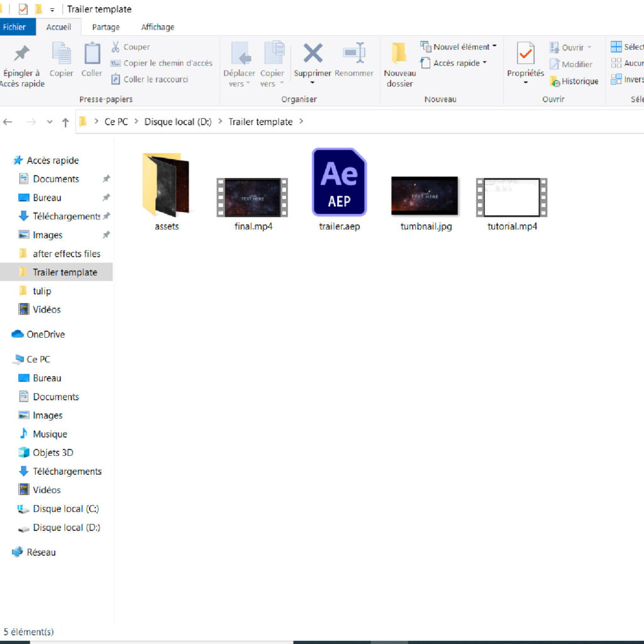644x644 pixels.
Task: Click the Renommer icon in ribbon
Action: click(x=353, y=54)
